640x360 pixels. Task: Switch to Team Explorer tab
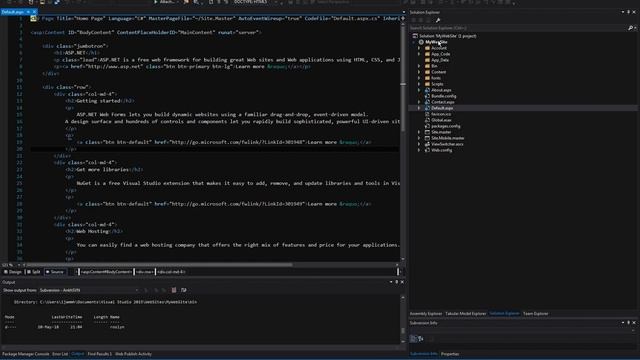pyautogui.click(x=536, y=314)
